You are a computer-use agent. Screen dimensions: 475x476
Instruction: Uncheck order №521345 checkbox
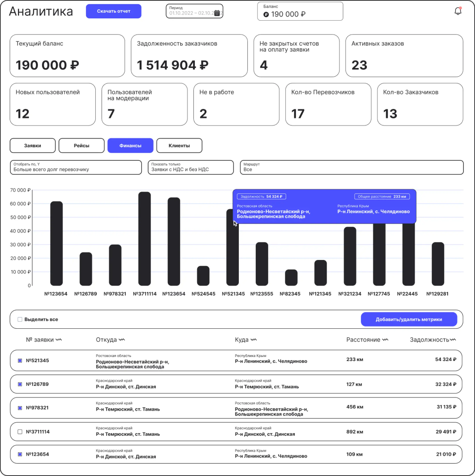[x=20, y=360]
